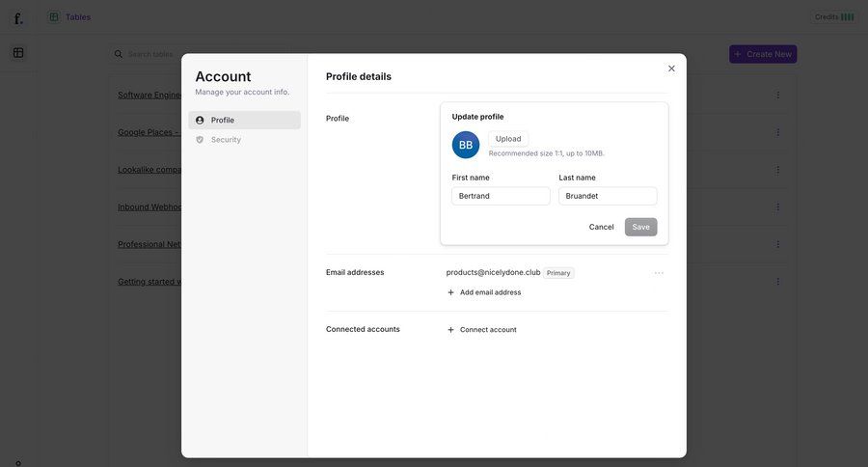Focus the Last name input field
Screen dimensions: 868x467
(608, 196)
